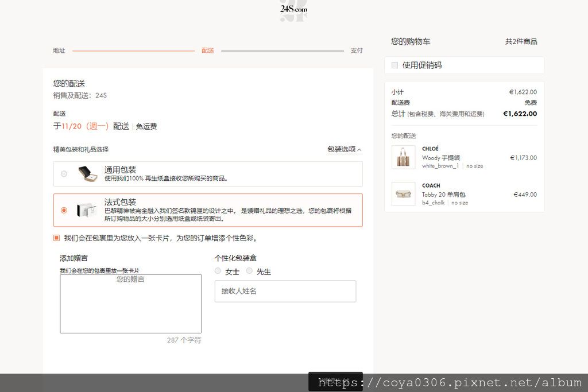Tick the 使用促销码 checkbox
The height and width of the screenshot is (392, 588).
click(x=394, y=65)
